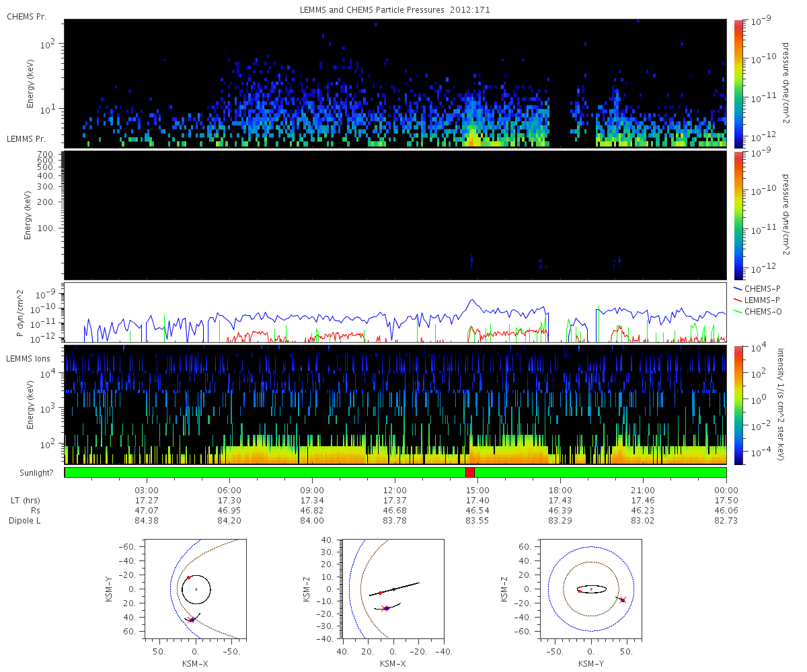Click the red dot in the KSM-X/KSM-Y orbit plot
The height and width of the screenshot is (672, 807).
point(188,577)
